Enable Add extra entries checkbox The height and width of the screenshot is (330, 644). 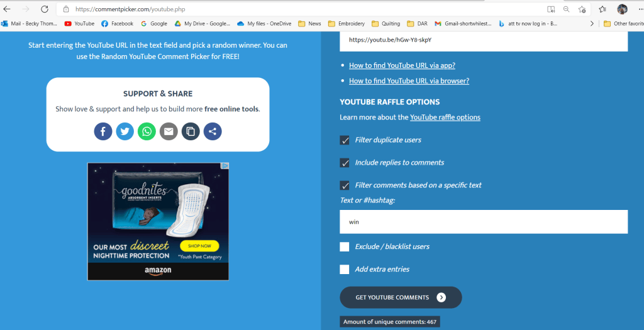click(345, 269)
